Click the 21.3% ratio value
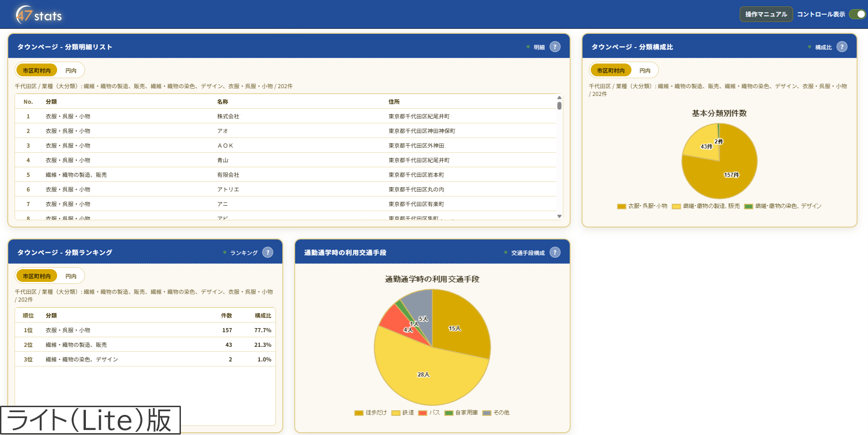The image size is (868, 435). (263, 345)
